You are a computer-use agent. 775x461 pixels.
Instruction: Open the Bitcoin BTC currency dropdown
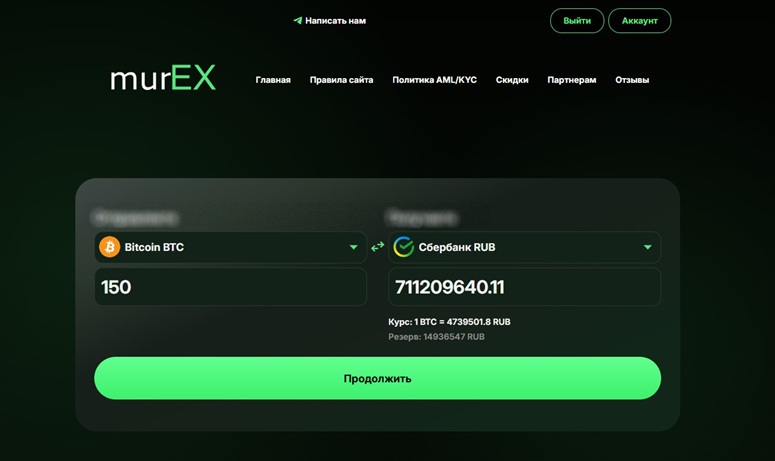coord(230,247)
